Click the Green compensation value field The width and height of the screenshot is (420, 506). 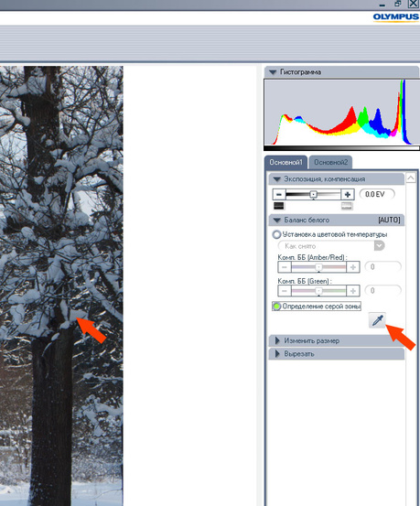point(382,290)
